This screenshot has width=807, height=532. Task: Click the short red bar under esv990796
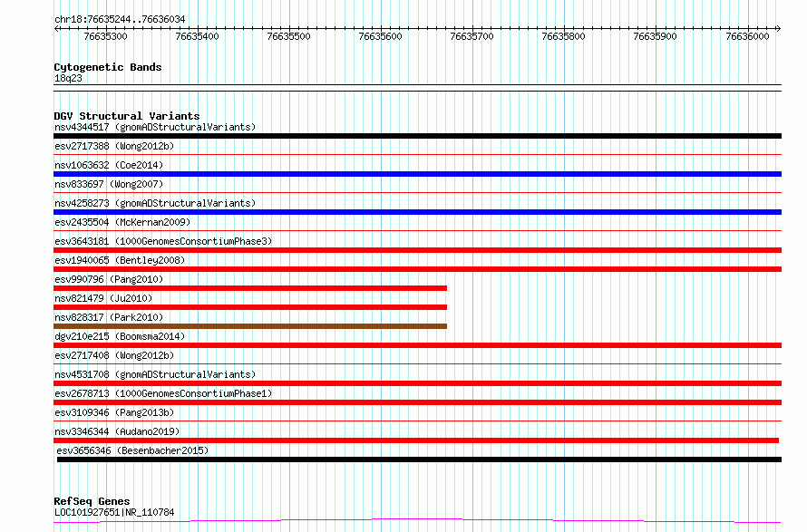(250, 288)
